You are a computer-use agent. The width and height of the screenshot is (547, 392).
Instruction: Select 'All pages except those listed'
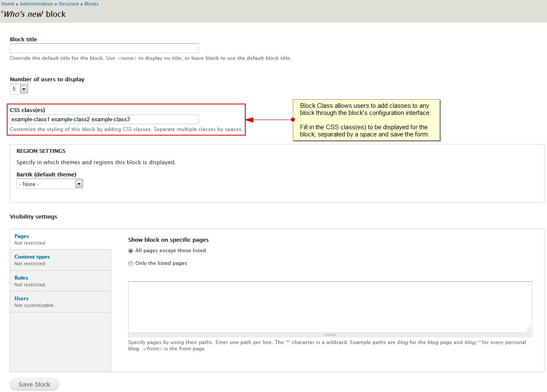[131, 251]
